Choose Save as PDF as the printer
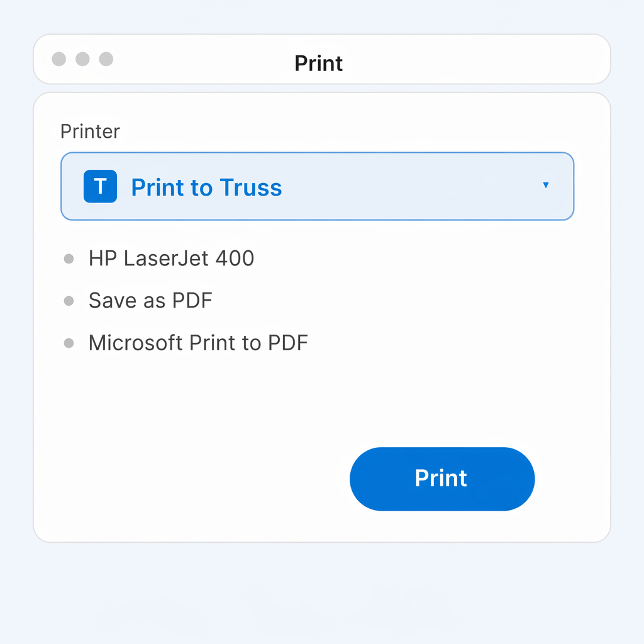Viewport: 644px width, 644px height. tap(150, 301)
